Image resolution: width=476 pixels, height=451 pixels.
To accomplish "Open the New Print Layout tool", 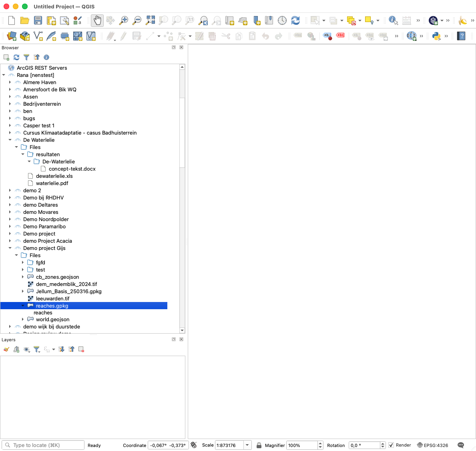I will (51, 20).
